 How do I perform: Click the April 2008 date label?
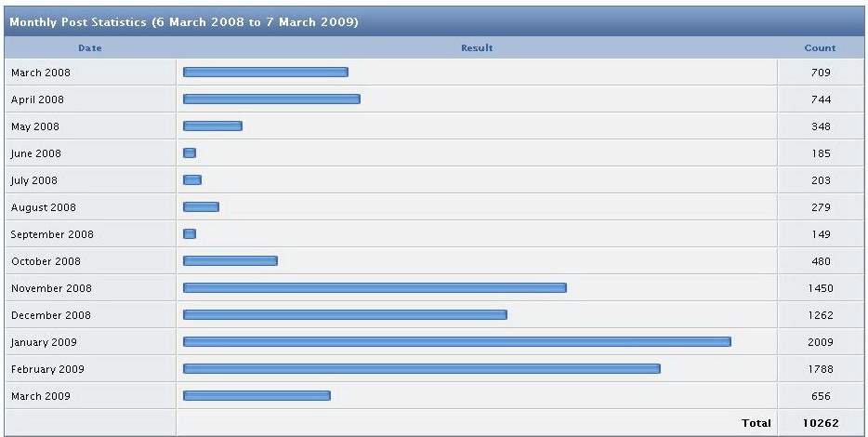pos(37,99)
